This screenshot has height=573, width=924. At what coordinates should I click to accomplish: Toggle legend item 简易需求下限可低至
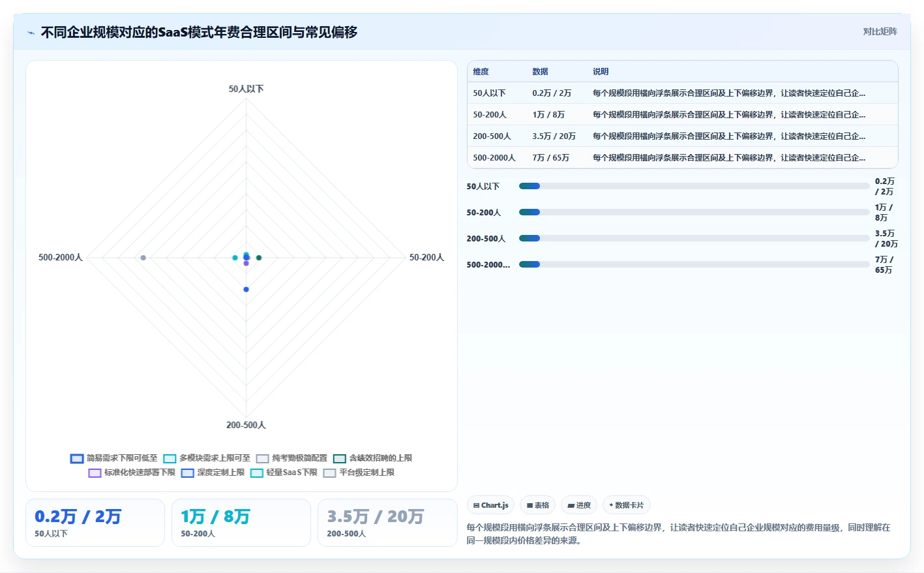click(x=114, y=458)
